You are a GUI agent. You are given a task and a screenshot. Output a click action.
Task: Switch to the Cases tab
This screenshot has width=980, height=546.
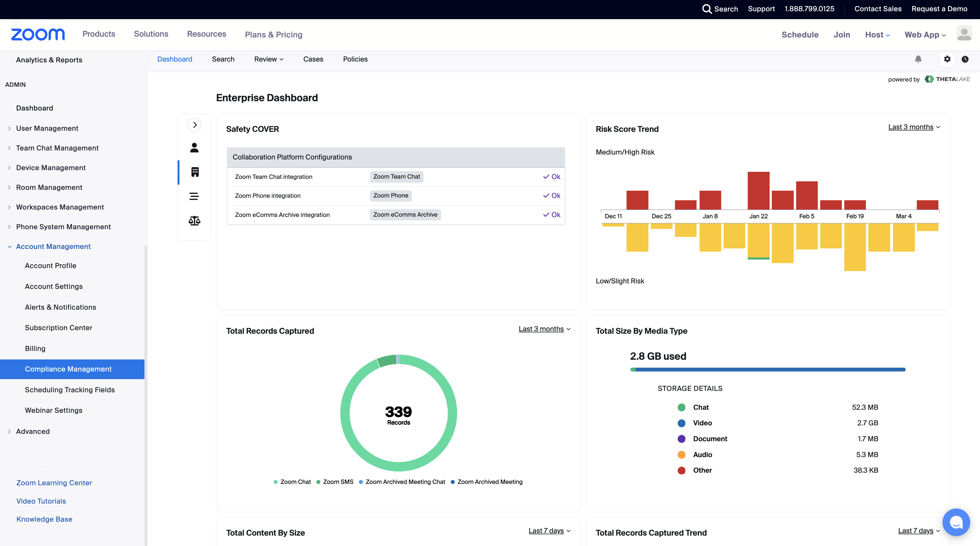pyautogui.click(x=313, y=59)
